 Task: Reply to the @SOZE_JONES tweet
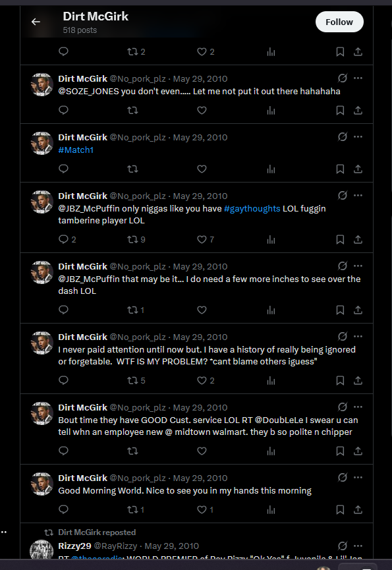(x=64, y=110)
